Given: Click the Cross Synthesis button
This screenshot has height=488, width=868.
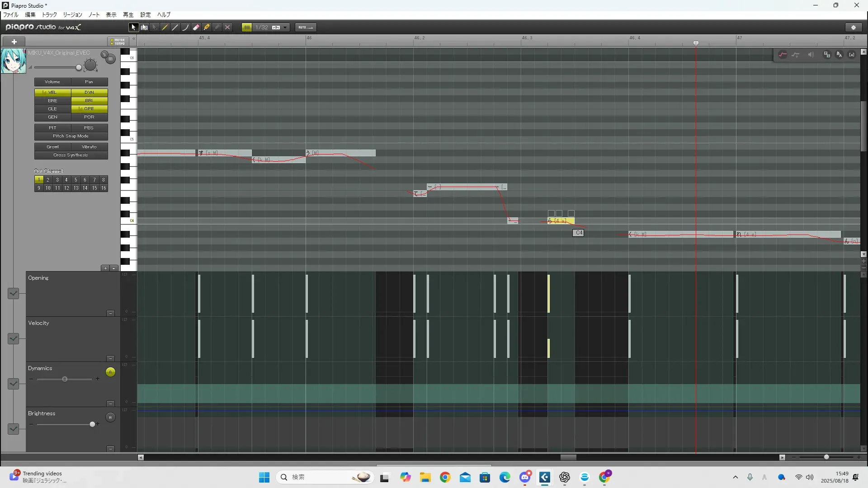Looking at the screenshot, I should (71, 155).
